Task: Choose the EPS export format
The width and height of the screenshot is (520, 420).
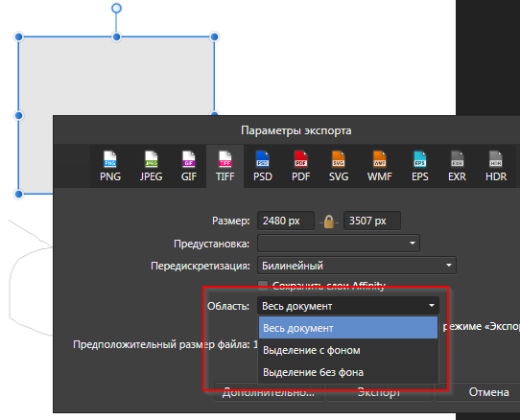Action: click(420, 166)
